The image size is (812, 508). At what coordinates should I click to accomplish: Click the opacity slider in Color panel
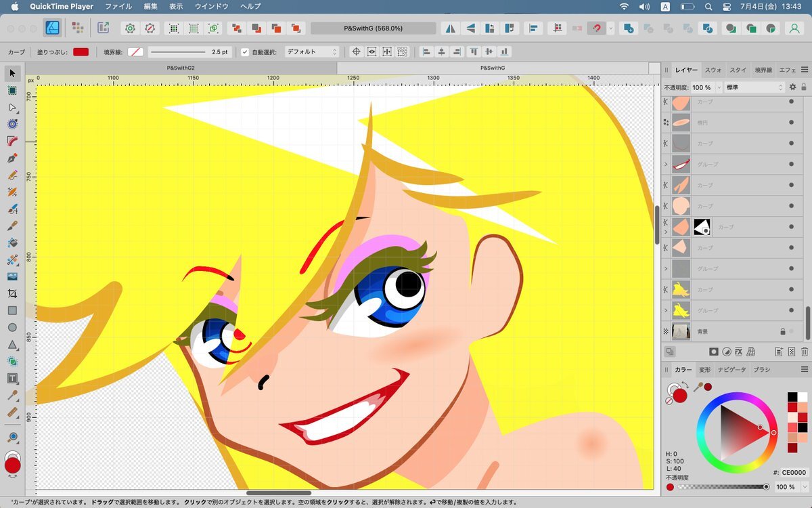(721, 487)
